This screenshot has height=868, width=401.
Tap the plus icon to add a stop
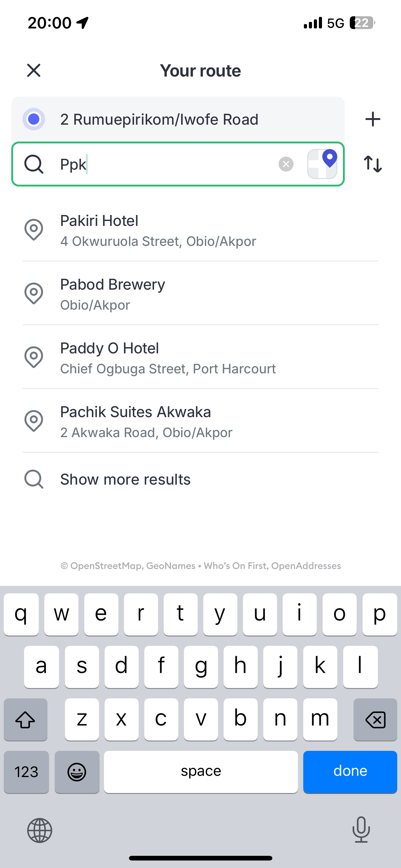coord(372,119)
